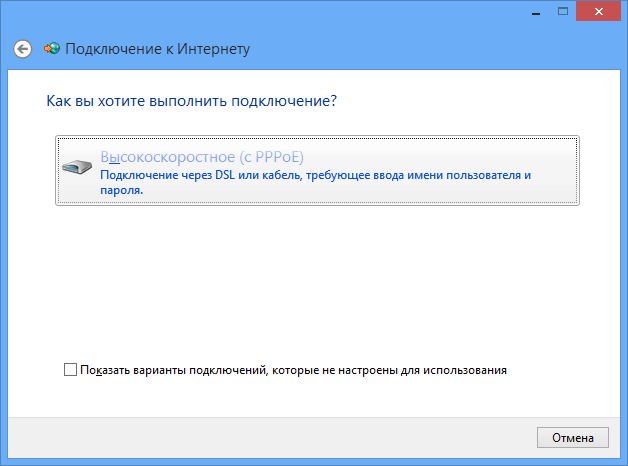Cancel the wizard with the Отмена button
Viewport: 628px width, 466px height.
tap(573, 438)
